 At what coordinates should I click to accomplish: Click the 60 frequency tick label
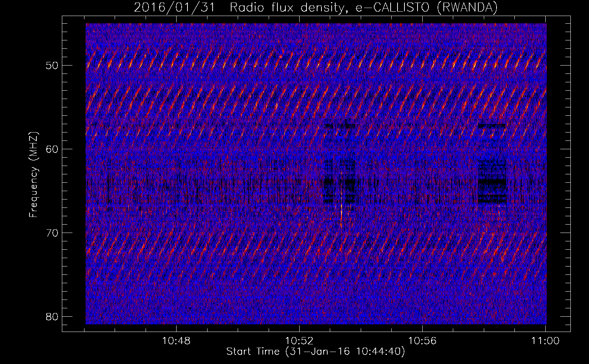coord(52,149)
